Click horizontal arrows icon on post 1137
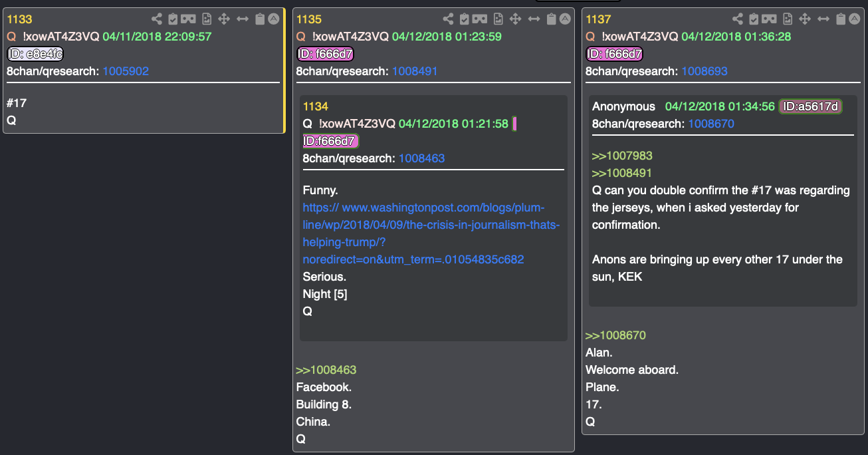 click(823, 19)
